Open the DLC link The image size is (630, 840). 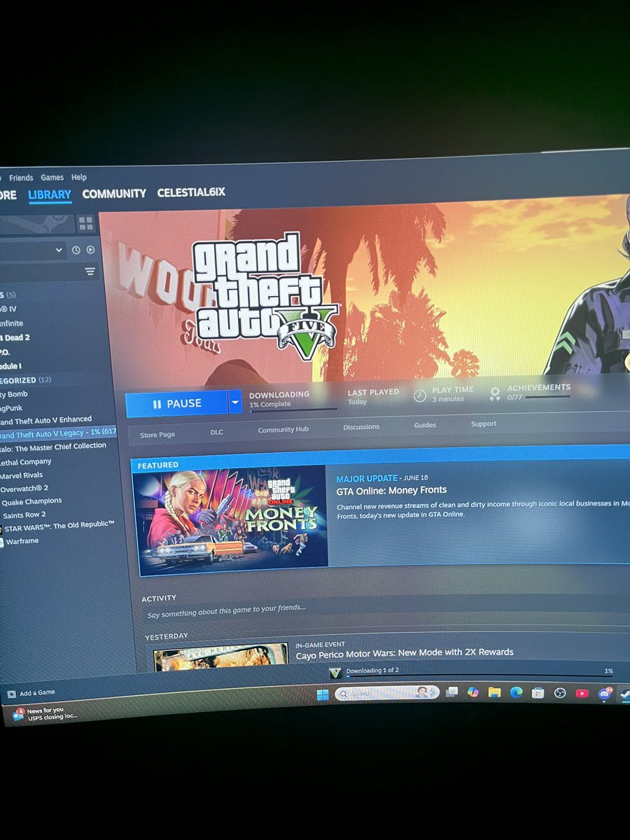click(217, 432)
